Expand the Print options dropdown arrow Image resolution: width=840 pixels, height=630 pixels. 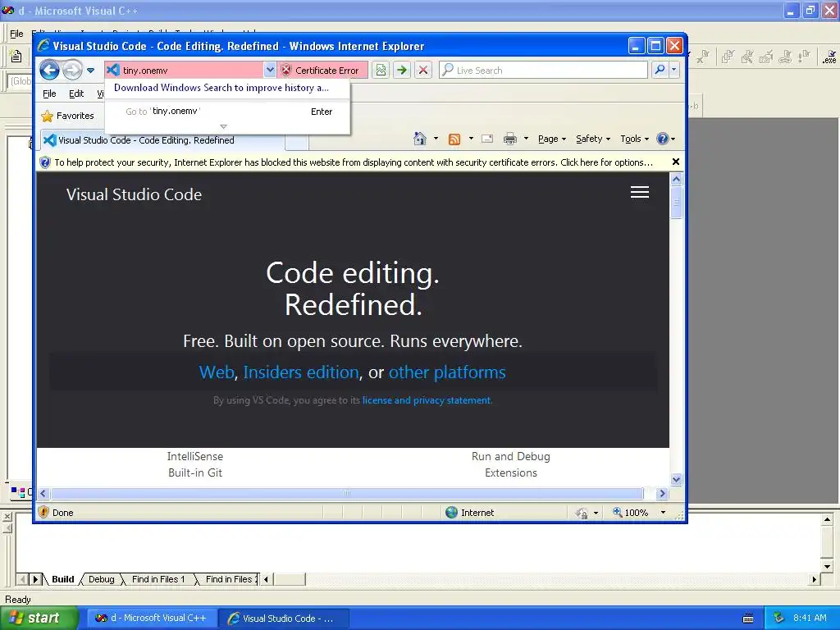tap(526, 139)
